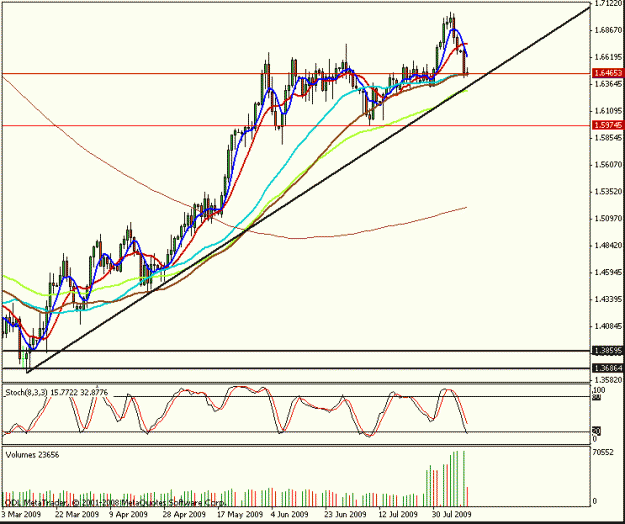Click the 9 Apr 2009 date label
625x524 pixels.
click(x=128, y=514)
